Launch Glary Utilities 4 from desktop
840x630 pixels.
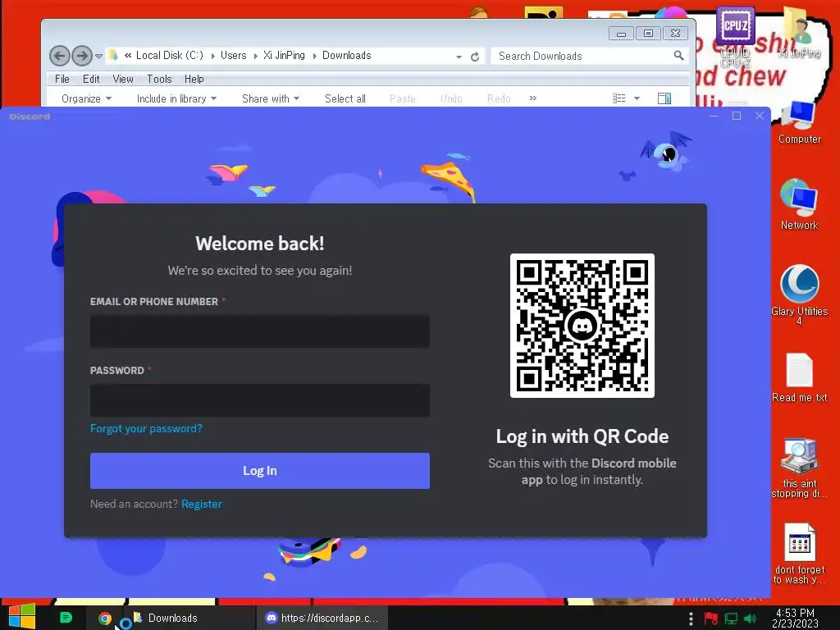(799, 294)
